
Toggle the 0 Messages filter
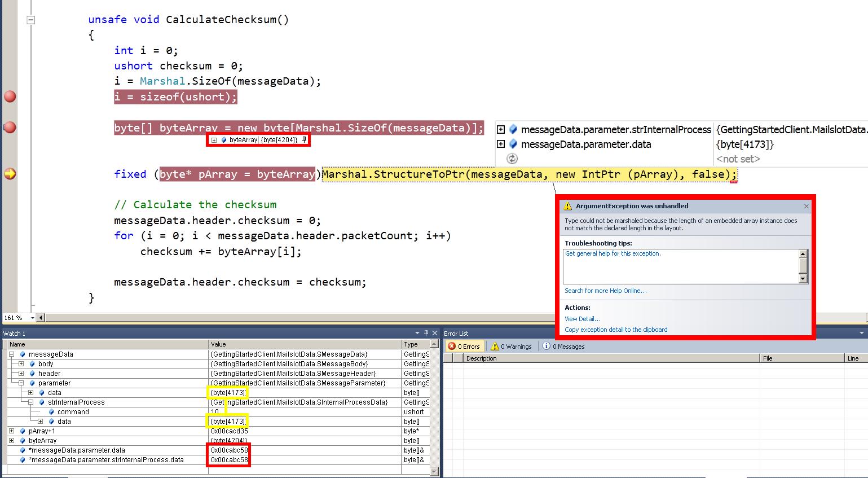[x=564, y=347]
